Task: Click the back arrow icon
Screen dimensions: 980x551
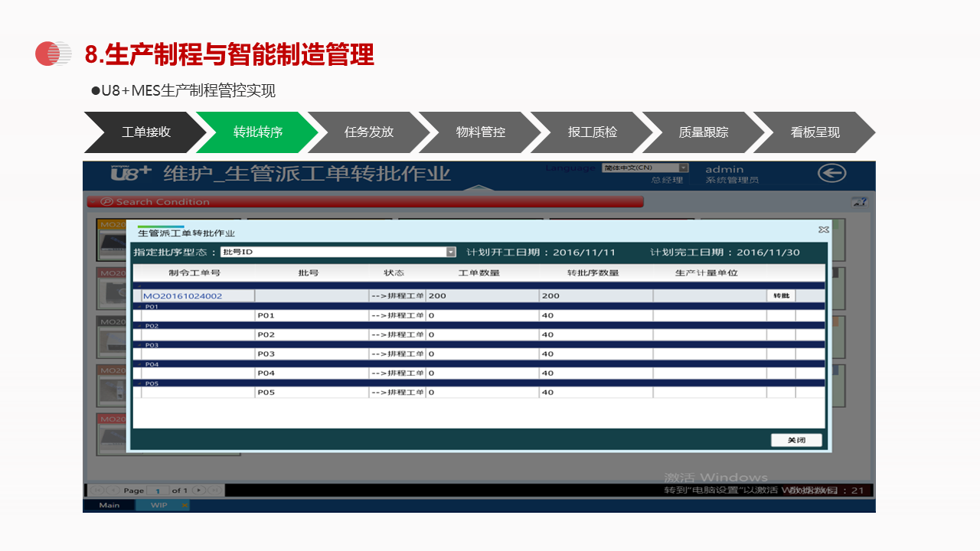Action: tap(831, 173)
